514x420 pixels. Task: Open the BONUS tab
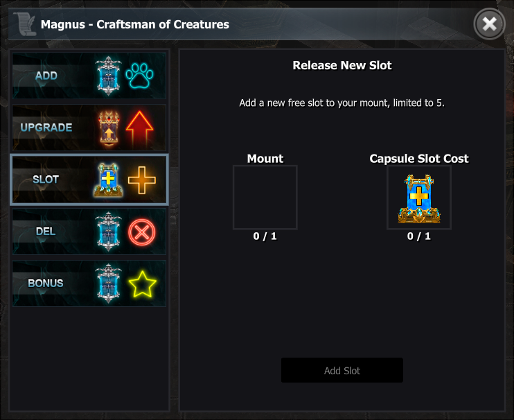(46, 283)
